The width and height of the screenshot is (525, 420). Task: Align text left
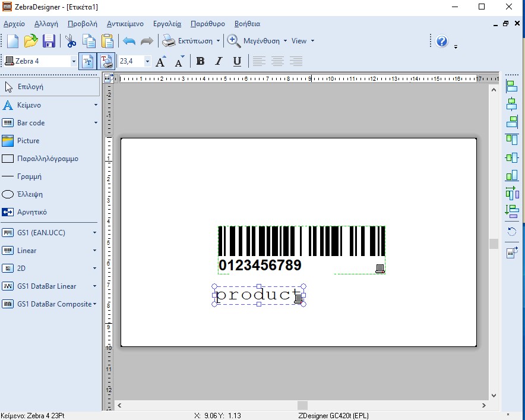259,61
